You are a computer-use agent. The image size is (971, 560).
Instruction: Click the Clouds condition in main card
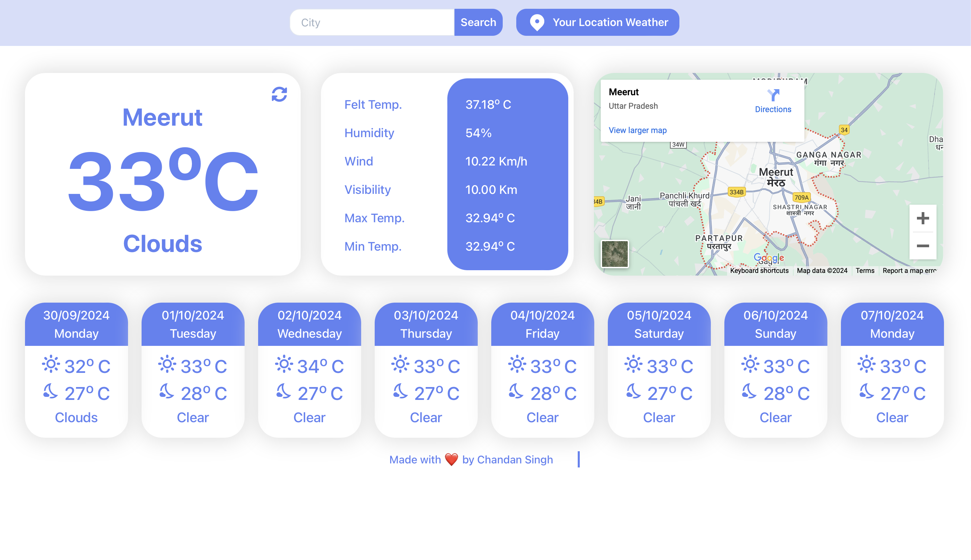(163, 244)
